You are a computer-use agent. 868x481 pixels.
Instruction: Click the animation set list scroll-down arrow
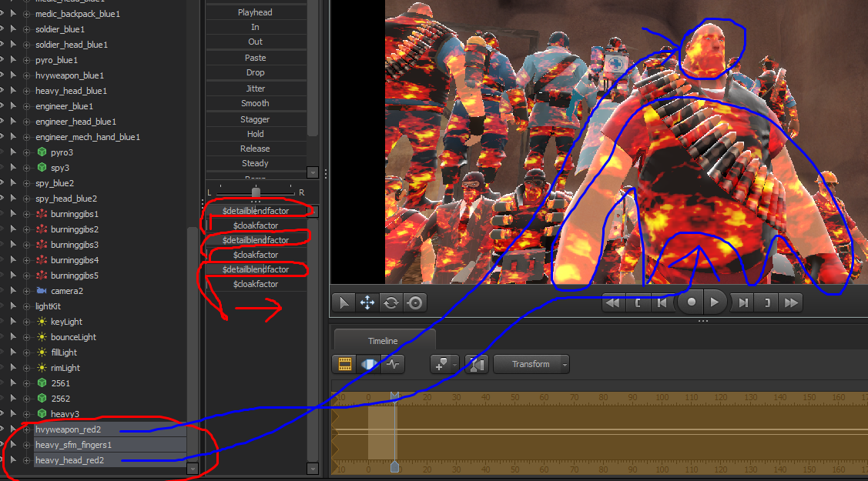[193, 468]
